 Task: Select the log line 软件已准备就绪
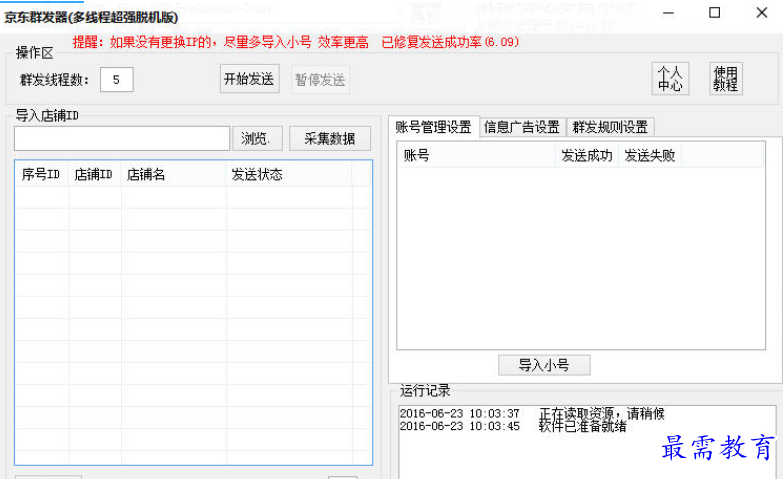(x=513, y=426)
